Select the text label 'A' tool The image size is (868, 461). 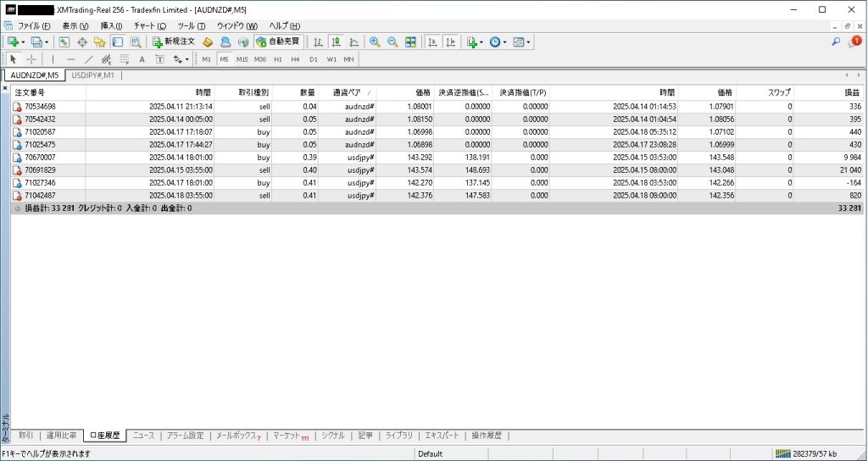pos(142,59)
